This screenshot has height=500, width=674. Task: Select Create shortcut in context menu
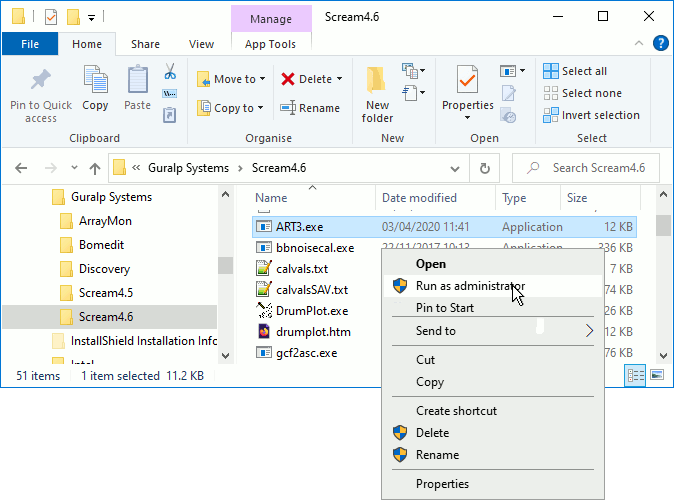(x=493, y=411)
